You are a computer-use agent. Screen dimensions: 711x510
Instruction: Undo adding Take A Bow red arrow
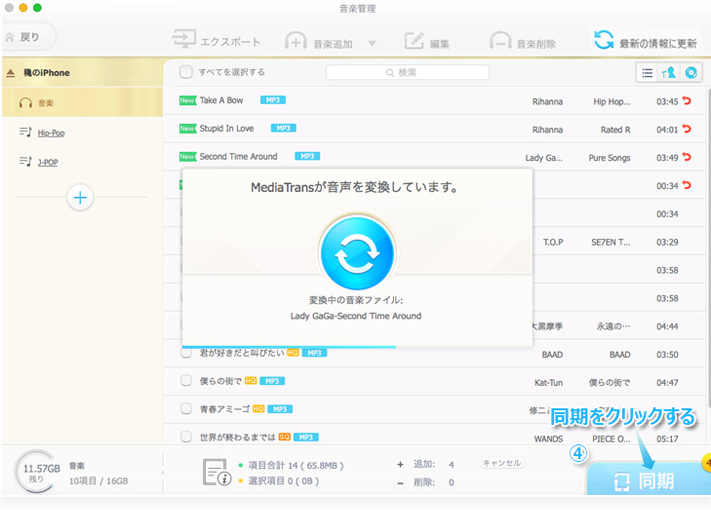(687, 101)
